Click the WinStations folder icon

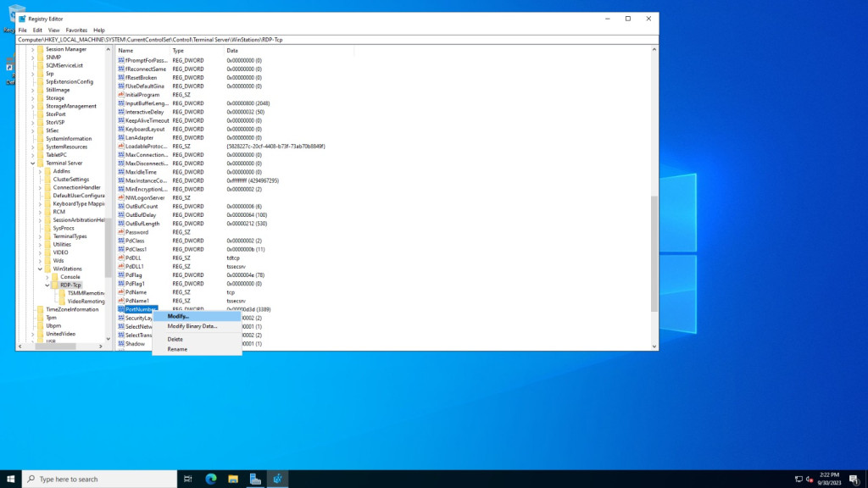click(x=47, y=269)
